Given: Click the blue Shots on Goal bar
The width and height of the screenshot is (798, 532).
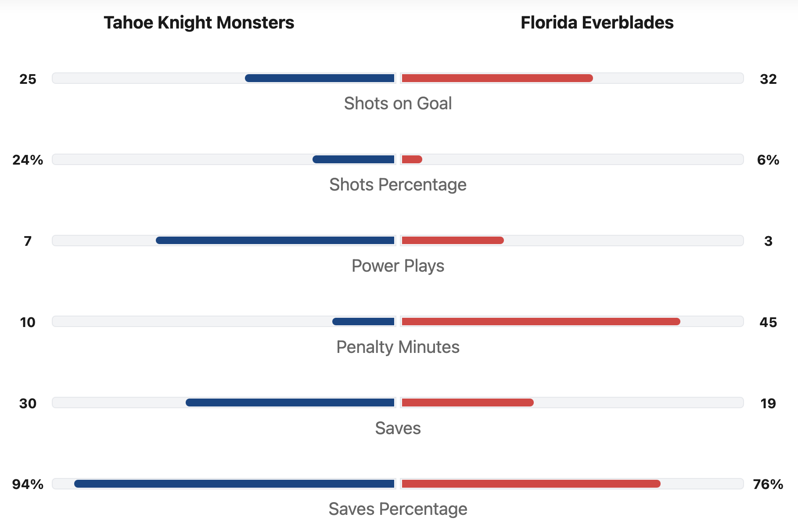Looking at the screenshot, I should click(320, 79).
